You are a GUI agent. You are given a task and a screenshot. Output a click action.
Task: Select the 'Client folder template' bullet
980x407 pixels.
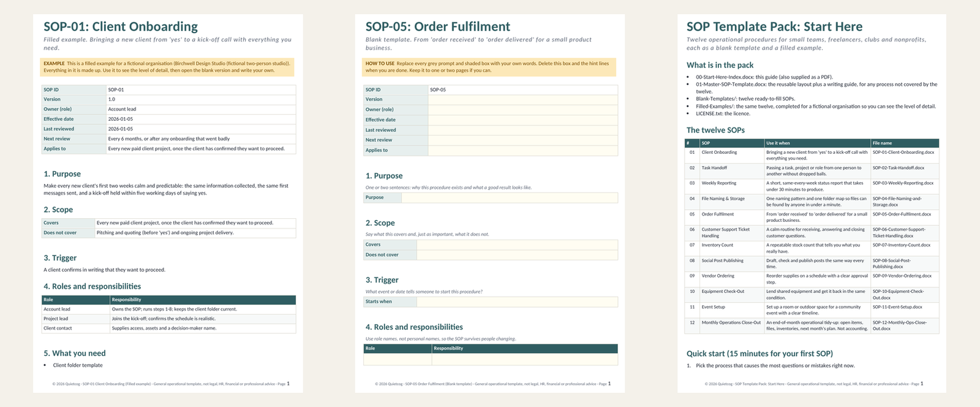pyautogui.click(x=78, y=365)
